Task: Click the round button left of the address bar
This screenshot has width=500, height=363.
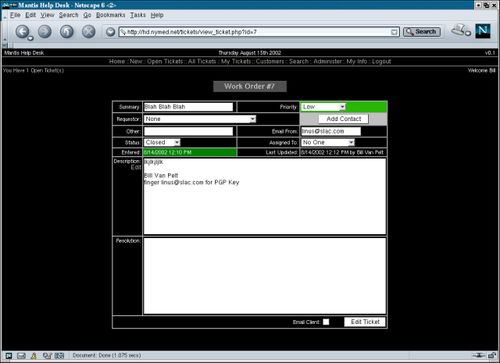Action: click(x=110, y=32)
